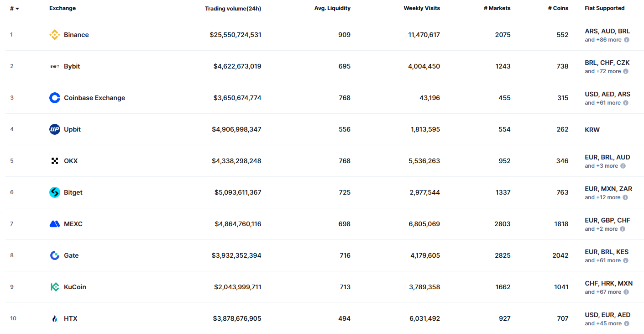Click the Bitget logo icon
This screenshot has width=644, height=334.
point(55,192)
